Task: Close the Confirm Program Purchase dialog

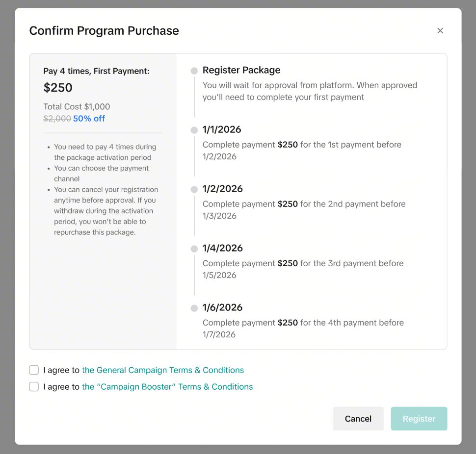Action: click(x=440, y=31)
